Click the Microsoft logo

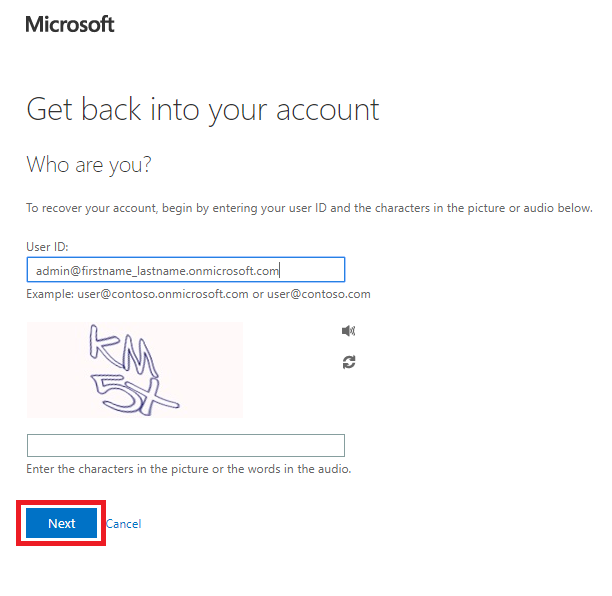70,24
